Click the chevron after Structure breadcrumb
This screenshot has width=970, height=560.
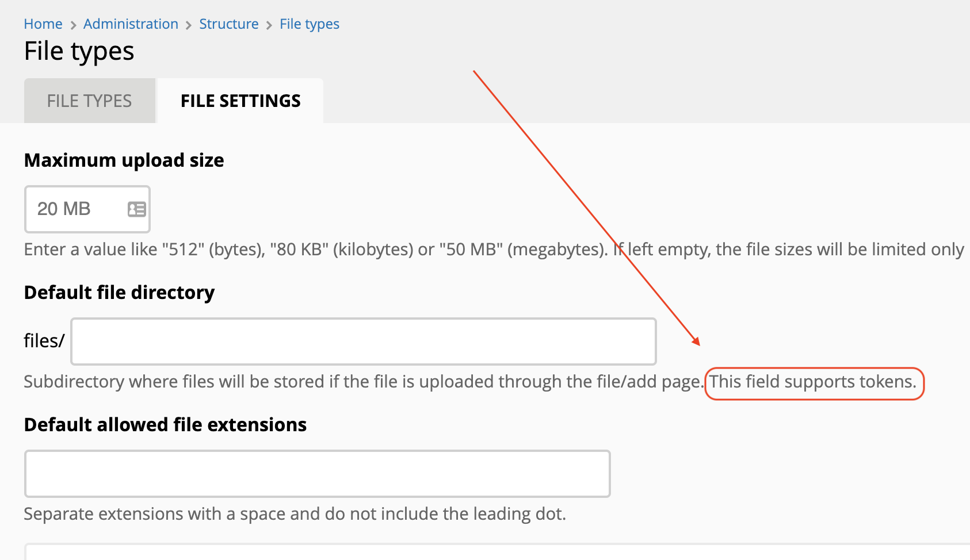tap(268, 25)
